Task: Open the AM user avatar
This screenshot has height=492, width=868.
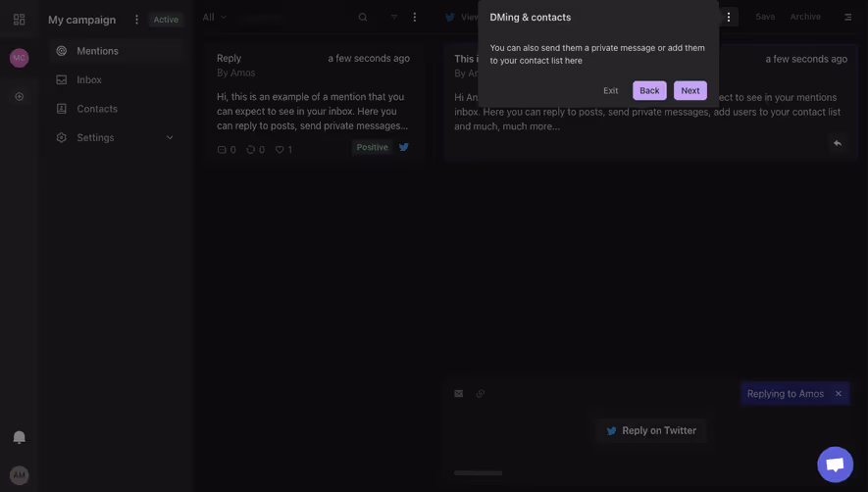Action: click(19, 474)
